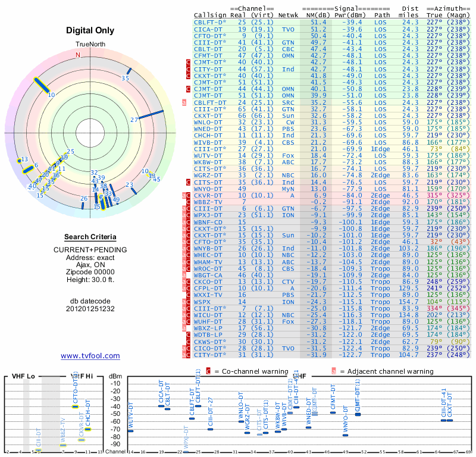This screenshot has width=476, height=457.
Task: Click the Callsign column header
Action: tap(211, 15)
